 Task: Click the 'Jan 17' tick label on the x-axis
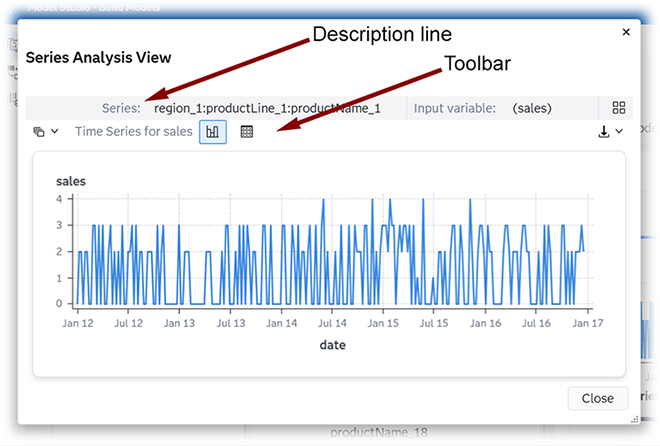pos(587,323)
